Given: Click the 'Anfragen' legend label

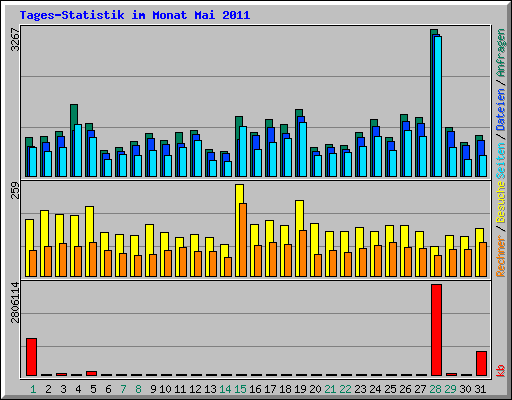Looking at the screenshot, I should tap(501, 52).
